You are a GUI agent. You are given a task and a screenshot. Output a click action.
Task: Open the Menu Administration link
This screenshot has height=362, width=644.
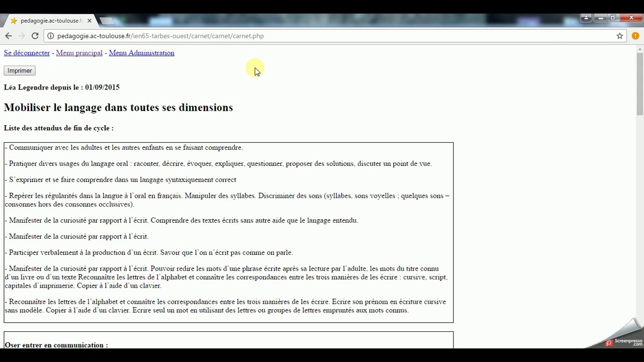point(141,53)
